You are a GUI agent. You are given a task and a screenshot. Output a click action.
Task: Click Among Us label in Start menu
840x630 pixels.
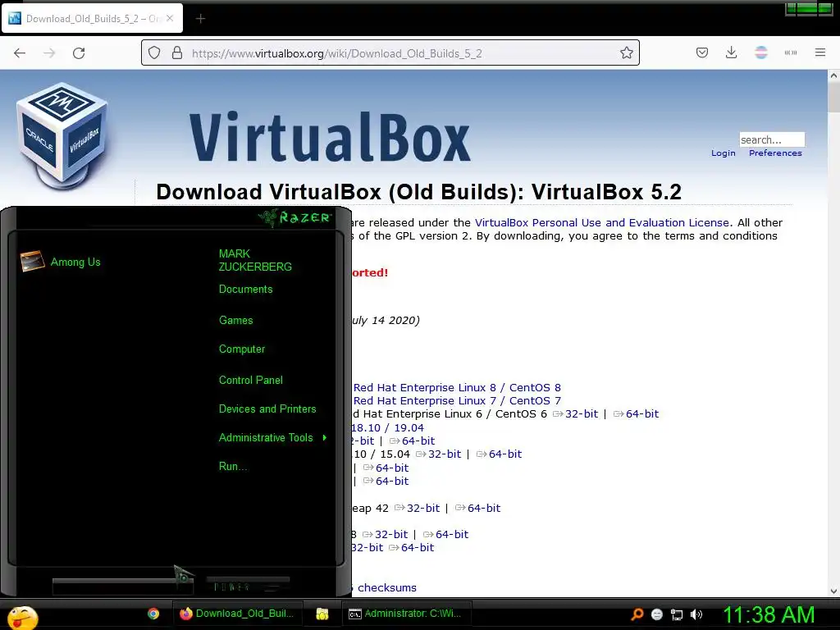pyautogui.click(x=75, y=262)
